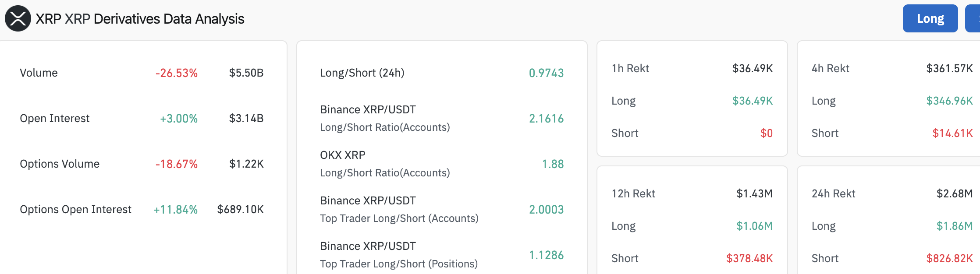This screenshot has width=980, height=274.
Task: Select the Volume row label
Action: pyautogui.click(x=39, y=73)
